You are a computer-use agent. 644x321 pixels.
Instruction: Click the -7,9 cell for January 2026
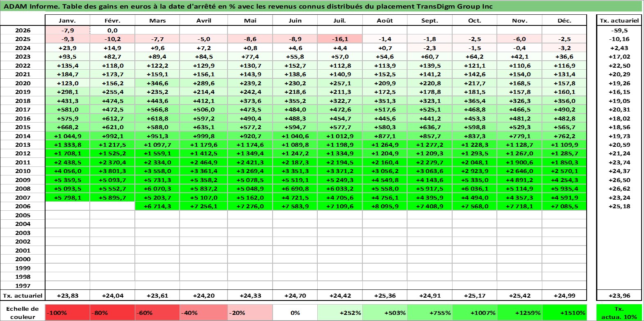coord(67,30)
